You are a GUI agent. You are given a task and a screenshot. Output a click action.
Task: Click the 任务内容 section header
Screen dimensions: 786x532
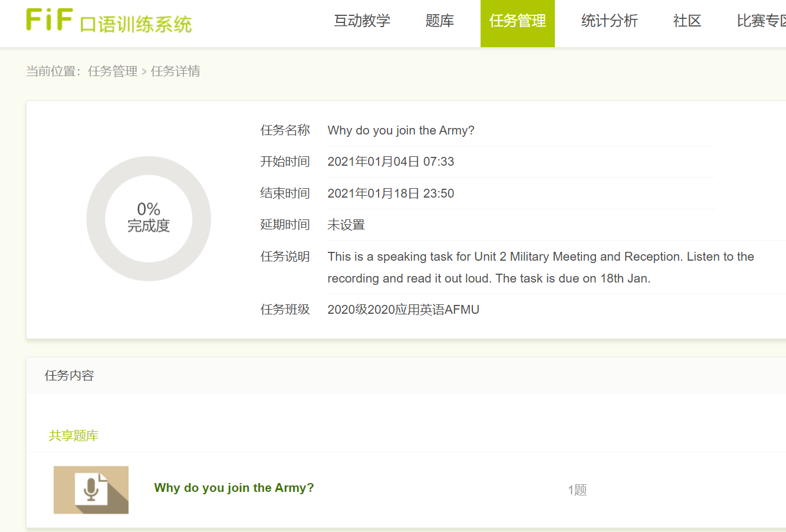(70, 376)
